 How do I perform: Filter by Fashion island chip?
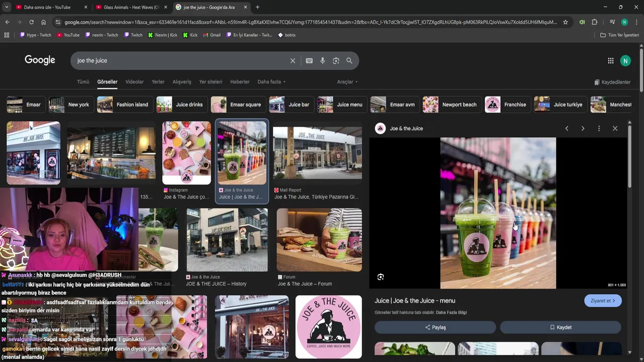pyautogui.click(x=125, y=105)
